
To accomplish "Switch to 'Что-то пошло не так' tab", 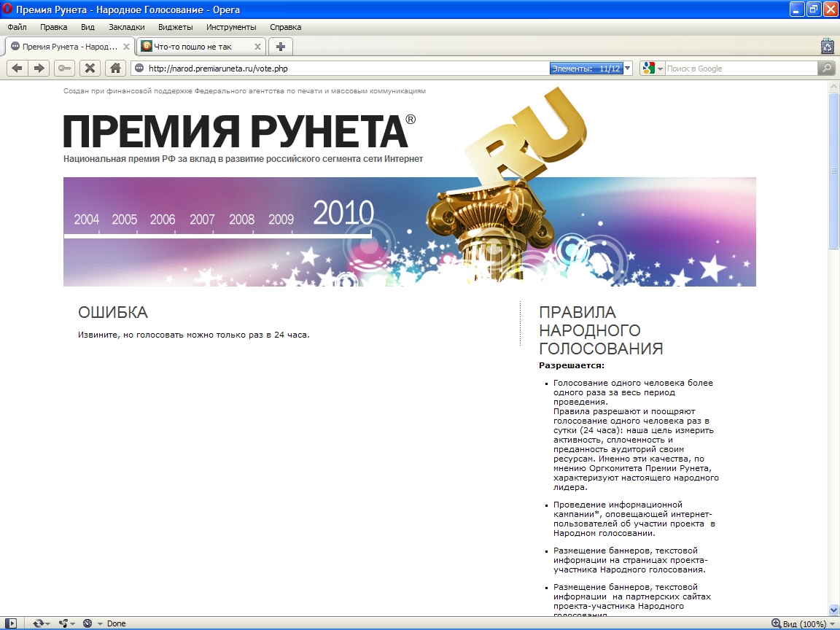I will (201, 47).
